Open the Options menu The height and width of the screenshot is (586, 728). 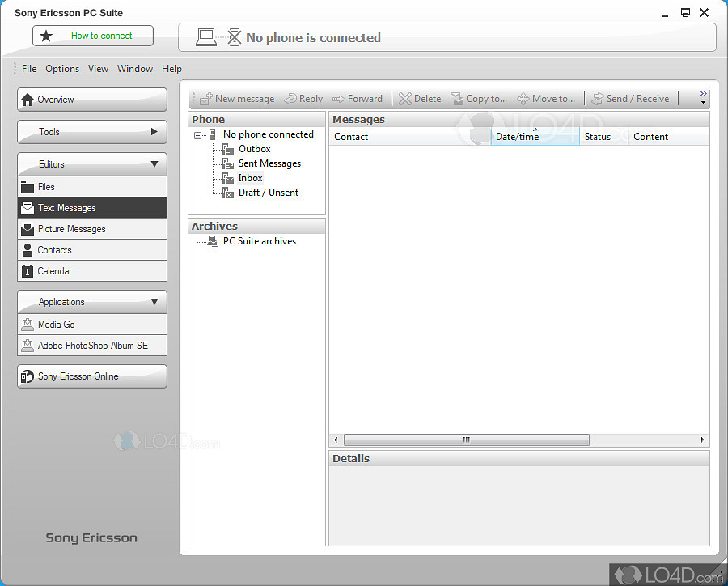point(62,69)
